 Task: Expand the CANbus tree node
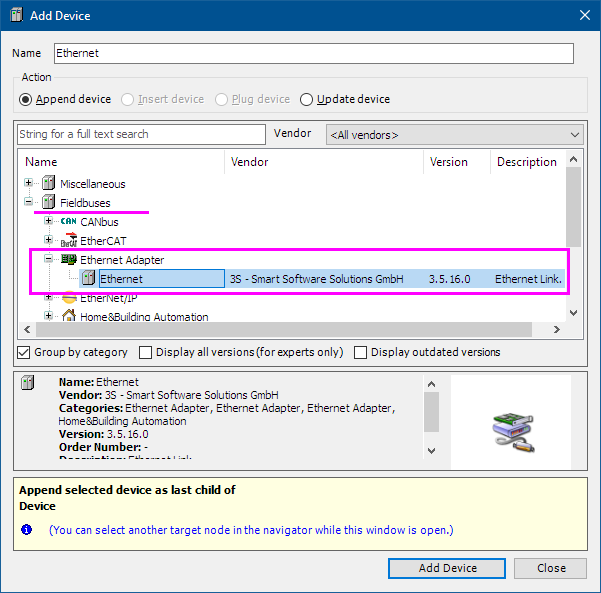(48, 220)
